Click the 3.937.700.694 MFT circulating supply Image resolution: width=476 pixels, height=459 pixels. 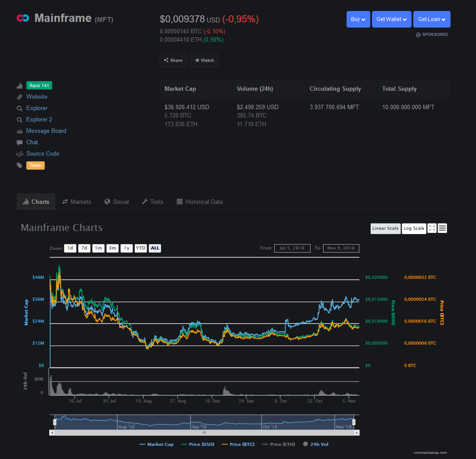[x=334, y=107]
